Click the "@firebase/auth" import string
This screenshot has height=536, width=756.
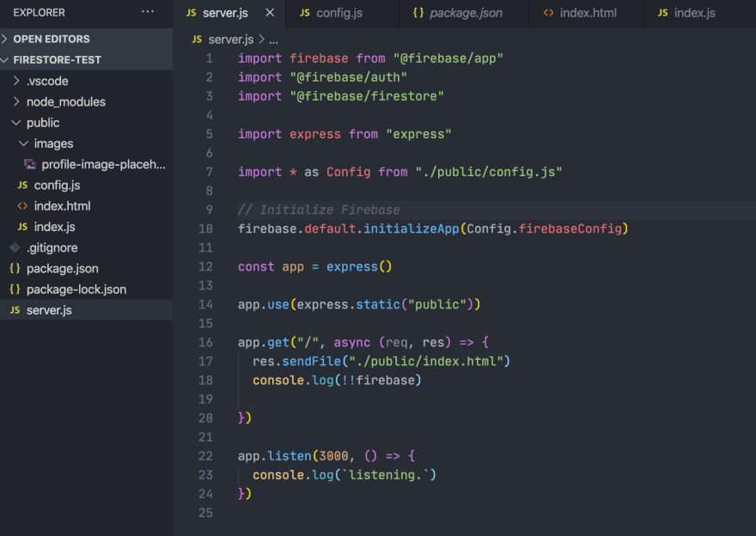click(348, 77)
